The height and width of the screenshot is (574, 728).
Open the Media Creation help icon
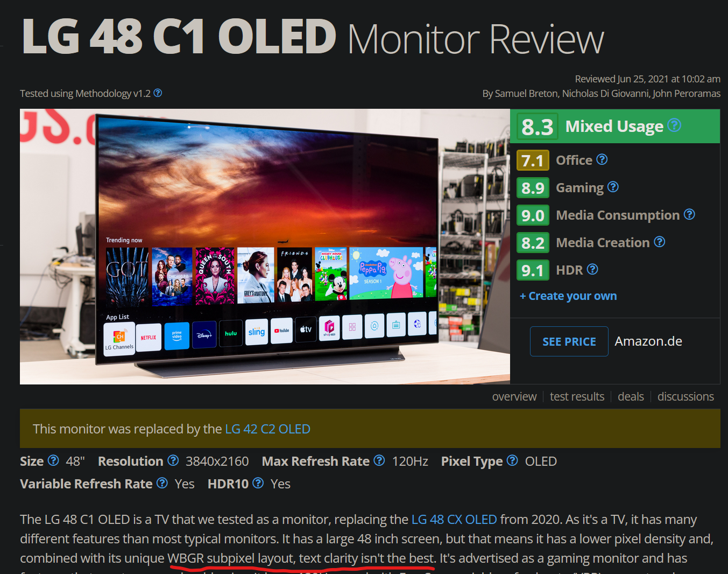(x=660, y=242)
